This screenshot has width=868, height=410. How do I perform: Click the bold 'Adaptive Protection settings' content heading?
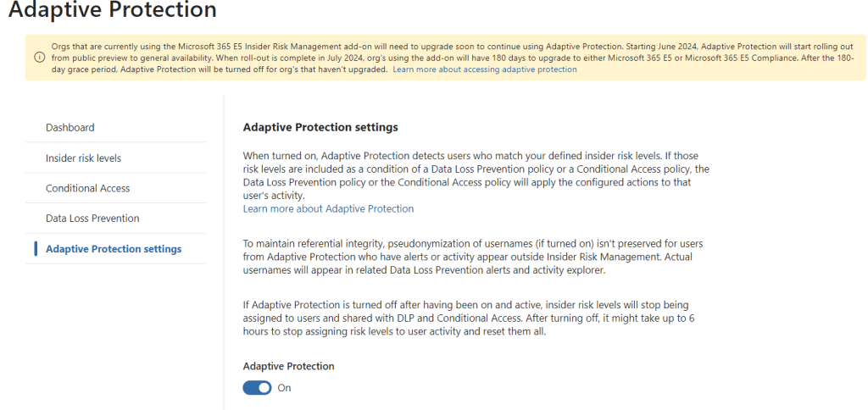tap(320, 127)
